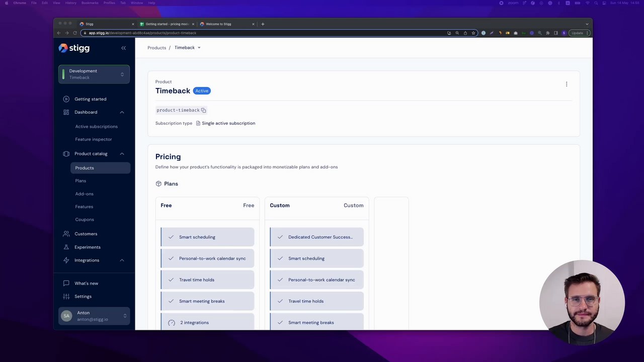Click Smart scheduling in Free plan

207,237
